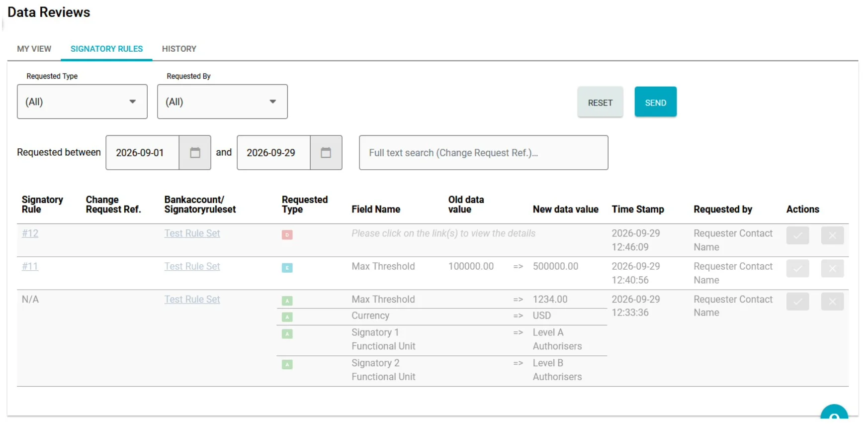The height and width of the screenshot is (424, 868).
Task: Reject change request #11 with the X icon
Action: [832, 269]
